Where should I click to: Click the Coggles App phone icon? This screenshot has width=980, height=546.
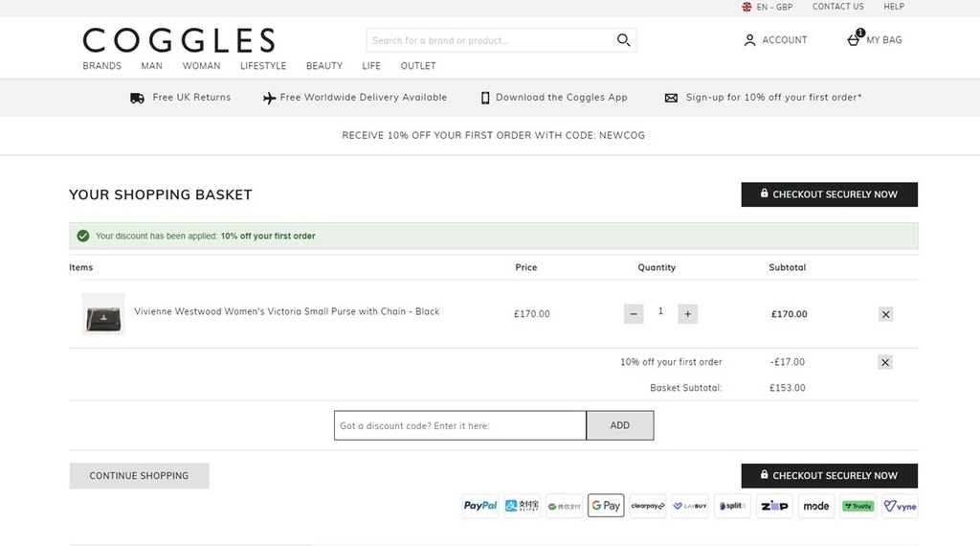point(485,99)
